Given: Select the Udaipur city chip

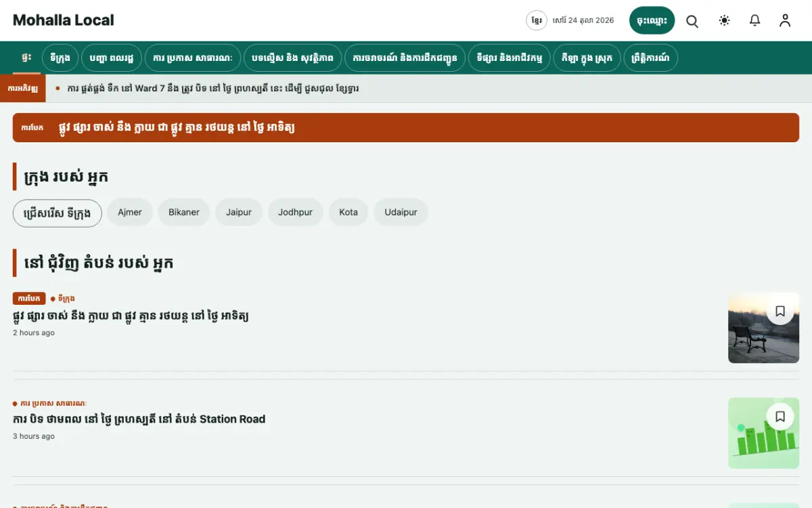Looking at the screenshot, I should 401,212.
